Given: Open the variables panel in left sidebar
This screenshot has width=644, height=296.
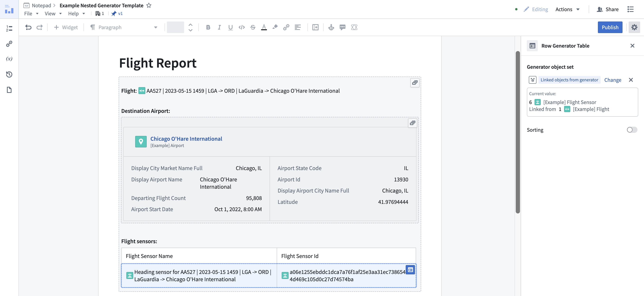Looking at the screenshot, I should 9,59.
